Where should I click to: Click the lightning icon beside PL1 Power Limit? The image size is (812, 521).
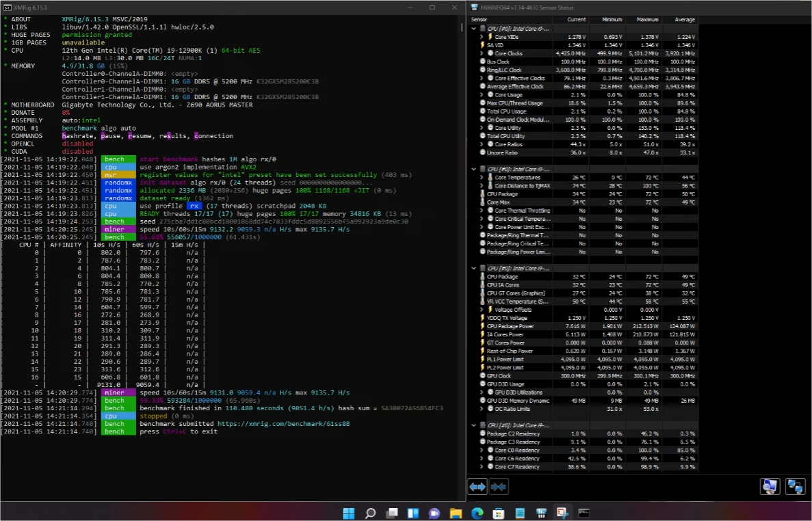pos(483,360)
